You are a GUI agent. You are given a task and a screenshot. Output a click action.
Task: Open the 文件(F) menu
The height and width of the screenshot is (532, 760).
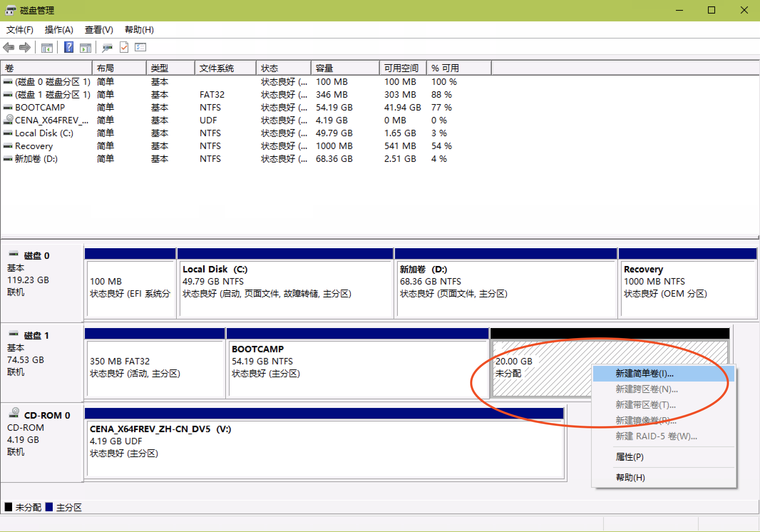[x=20, y=30]
